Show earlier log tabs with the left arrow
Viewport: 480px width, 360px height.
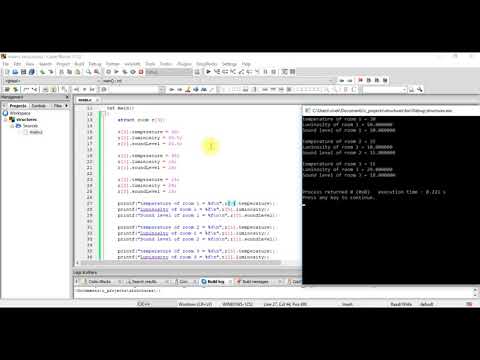pyautogui.click(x=77, y=281)
